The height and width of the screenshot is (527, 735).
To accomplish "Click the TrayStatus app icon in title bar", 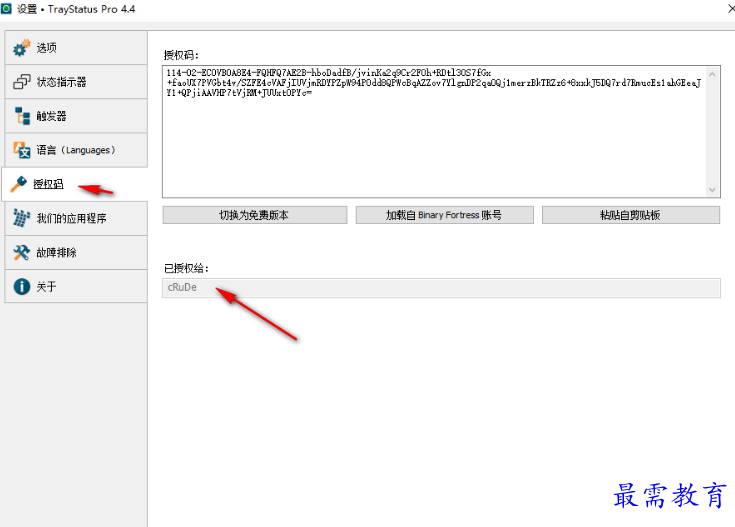I will coord(6,9).
